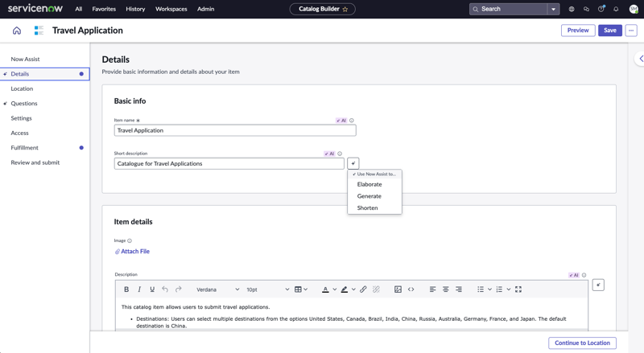Click the Now Assist sparkle button beside Short description

pos(353,163)
